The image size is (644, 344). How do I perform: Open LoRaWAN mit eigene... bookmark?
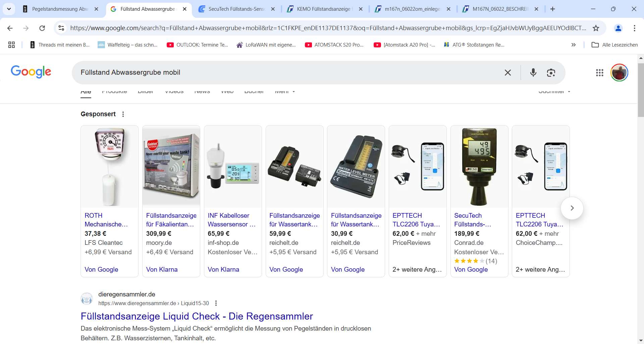[266, 45]
